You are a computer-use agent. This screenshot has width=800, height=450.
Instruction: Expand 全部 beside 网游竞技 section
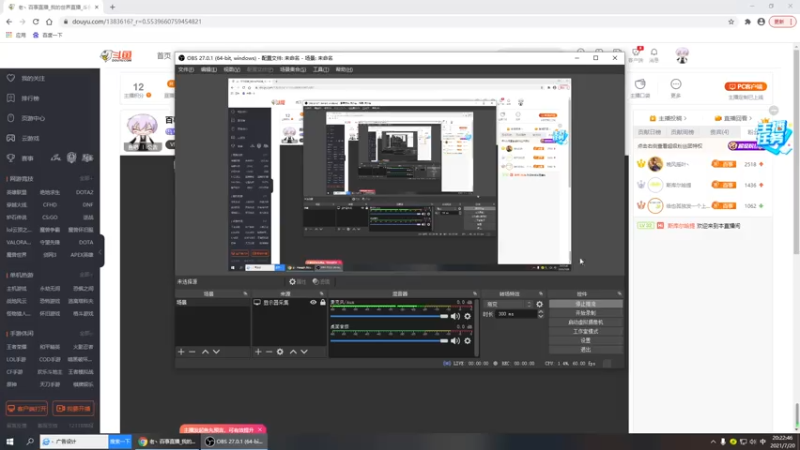[86, 179]
